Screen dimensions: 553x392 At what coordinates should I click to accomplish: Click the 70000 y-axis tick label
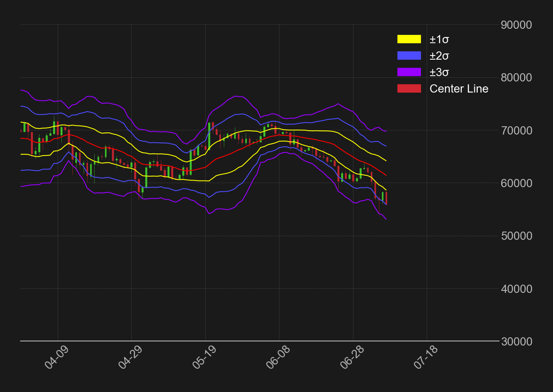516,131
